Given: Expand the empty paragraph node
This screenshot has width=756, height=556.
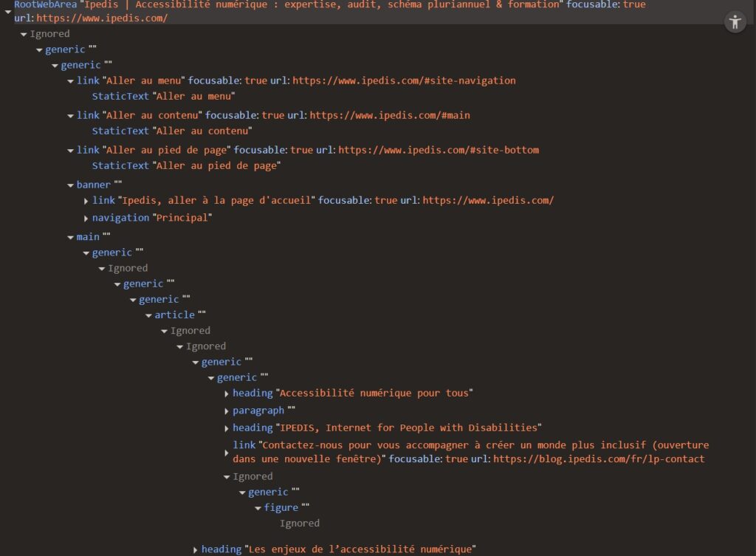Looking at the screenshot, I should click(226, 410).
